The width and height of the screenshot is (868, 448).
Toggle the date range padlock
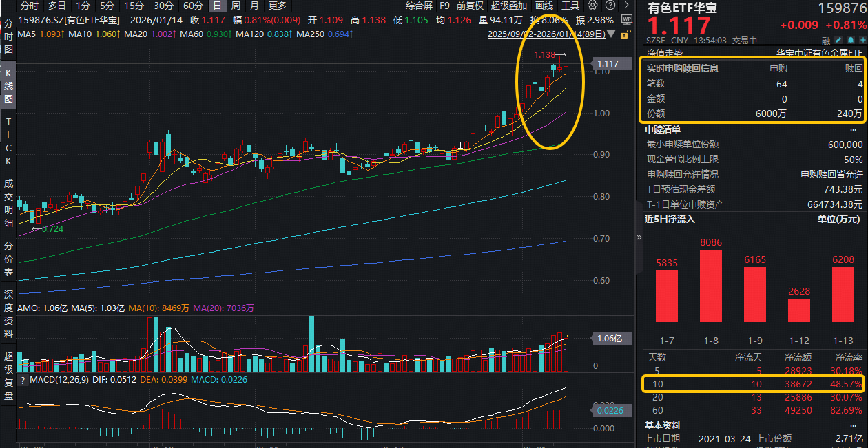(624, 33)
